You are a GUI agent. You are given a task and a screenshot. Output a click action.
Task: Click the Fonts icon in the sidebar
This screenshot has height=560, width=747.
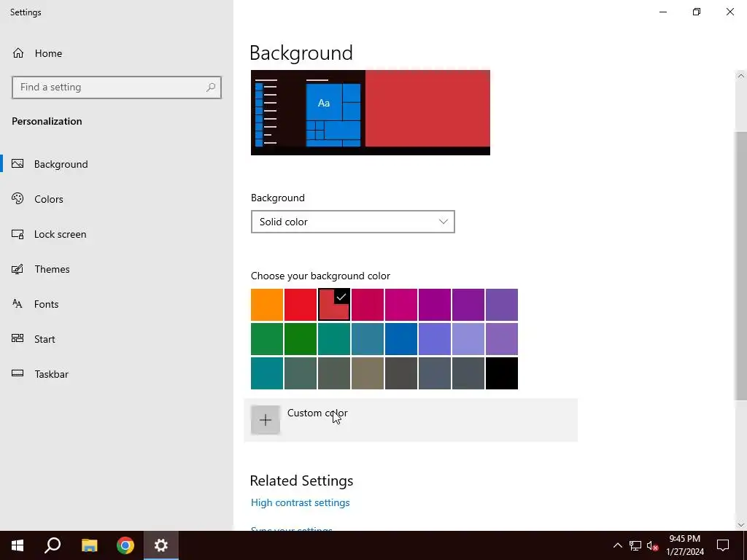coord(18,304)
